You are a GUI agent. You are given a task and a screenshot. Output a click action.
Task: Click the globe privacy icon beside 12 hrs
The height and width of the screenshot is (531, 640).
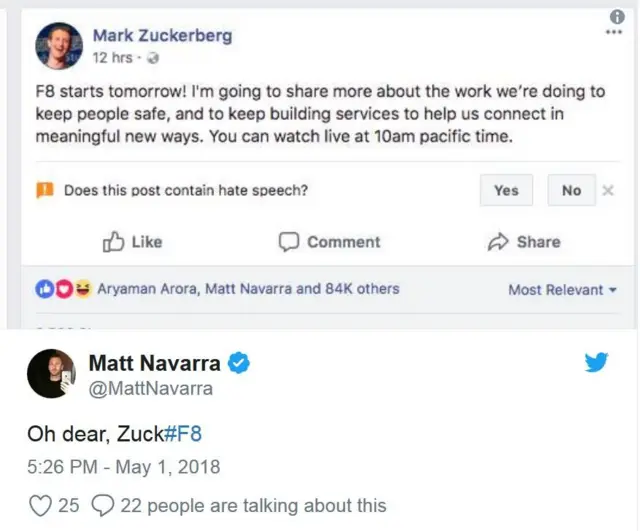(x=150, y=58)
